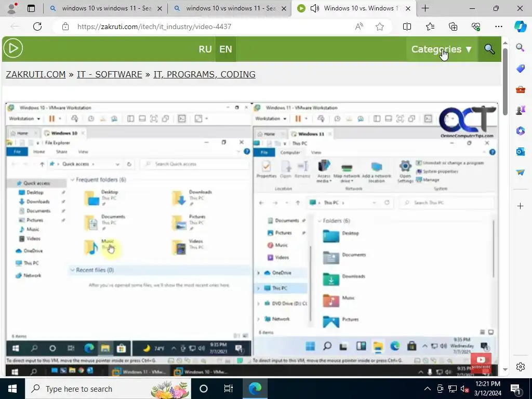Image resolution: width=532 pixels, height=399 pixels.
Task: Click the page scrollbar up arrow
Action: [505, 43]
